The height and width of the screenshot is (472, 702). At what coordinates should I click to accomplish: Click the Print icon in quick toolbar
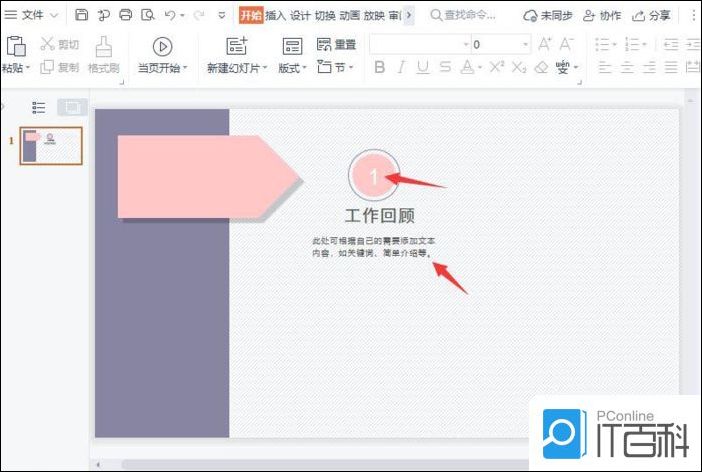pos(126,15)
